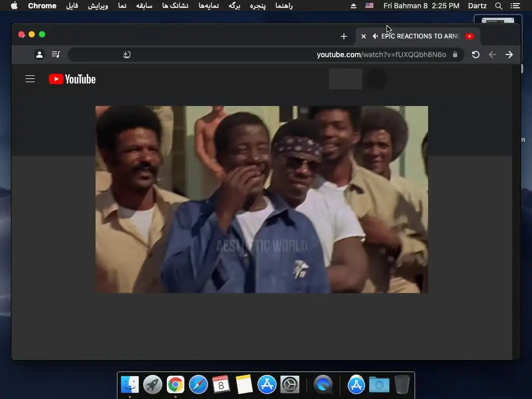Open the media controls playlist icon

(x=56, y=54)
